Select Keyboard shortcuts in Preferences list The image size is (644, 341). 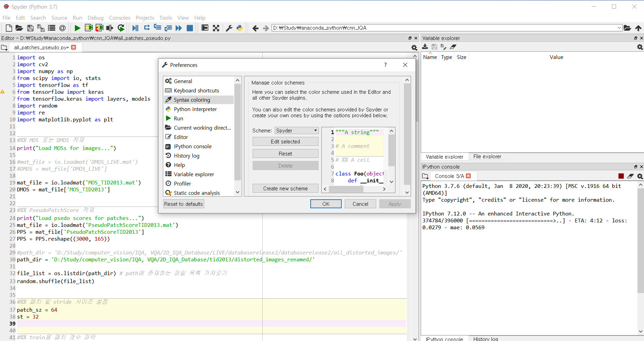198,91
